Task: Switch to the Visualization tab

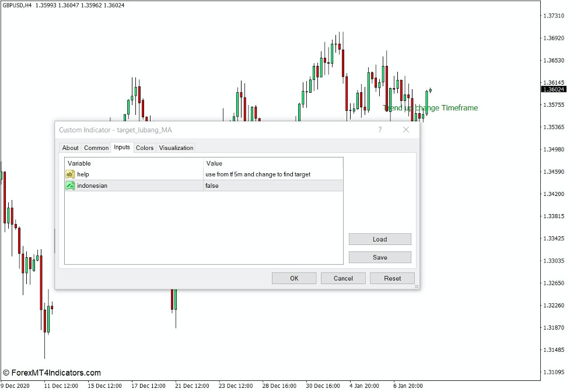Action: coord(176,148)
